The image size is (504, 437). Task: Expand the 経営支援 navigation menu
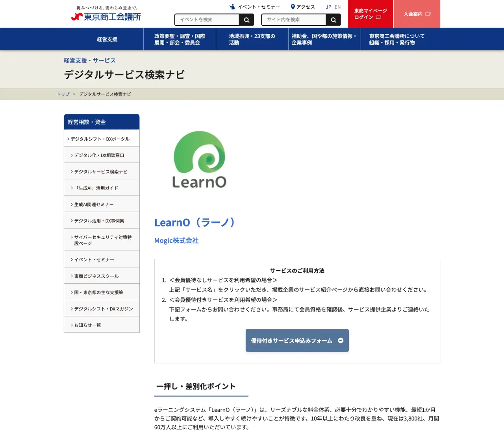(107, 39)
